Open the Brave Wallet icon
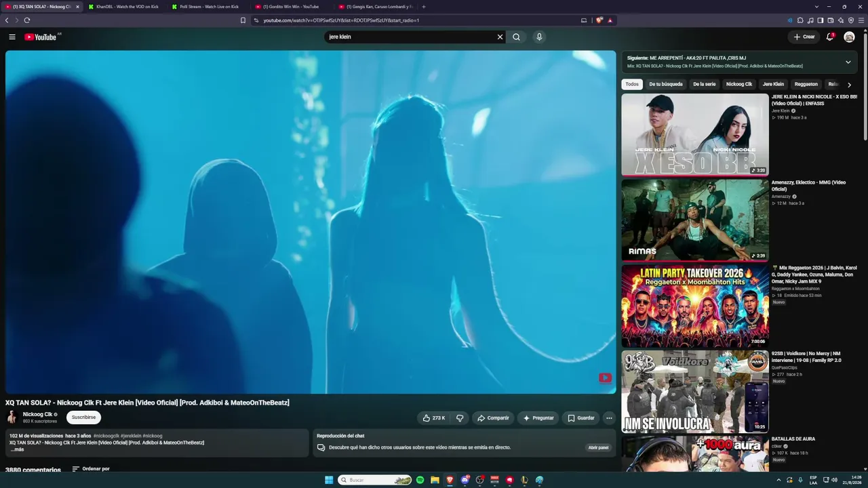Screen dimensions: 868x488 tap(831, 20)
